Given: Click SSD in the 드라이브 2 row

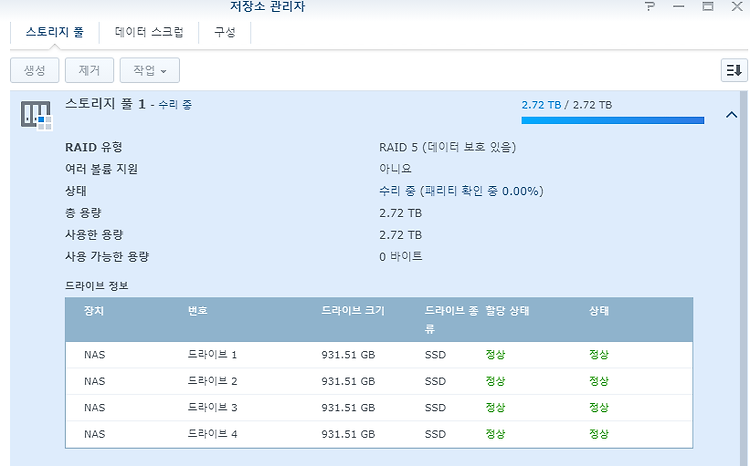Looking at the screenshot, I should pos(435,381).
